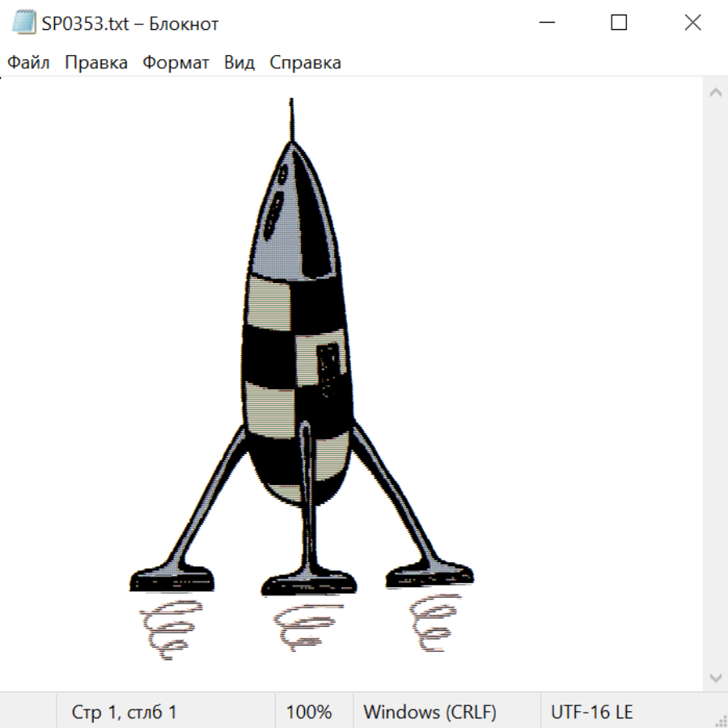The image size is (728, 728).
Task: Click the scrollbar down arrow
Action: pyautogui.click(x=715, y=677)
